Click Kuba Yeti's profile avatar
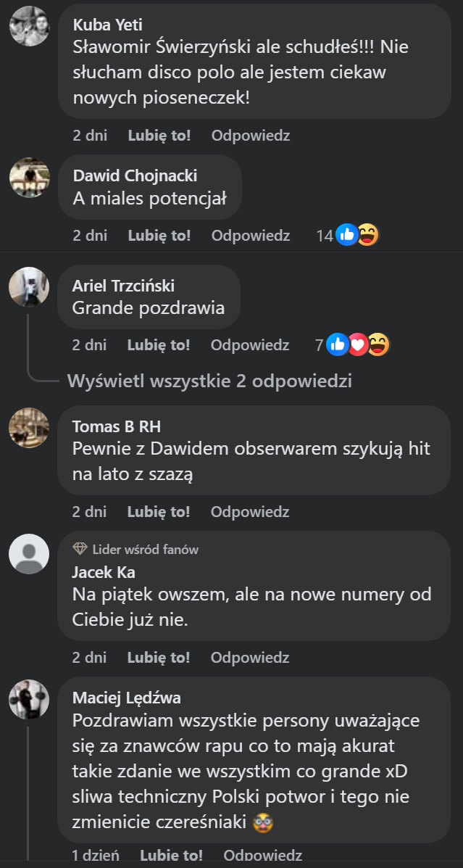The height and width of the screenshot is (868, 463). pos(29,27)
